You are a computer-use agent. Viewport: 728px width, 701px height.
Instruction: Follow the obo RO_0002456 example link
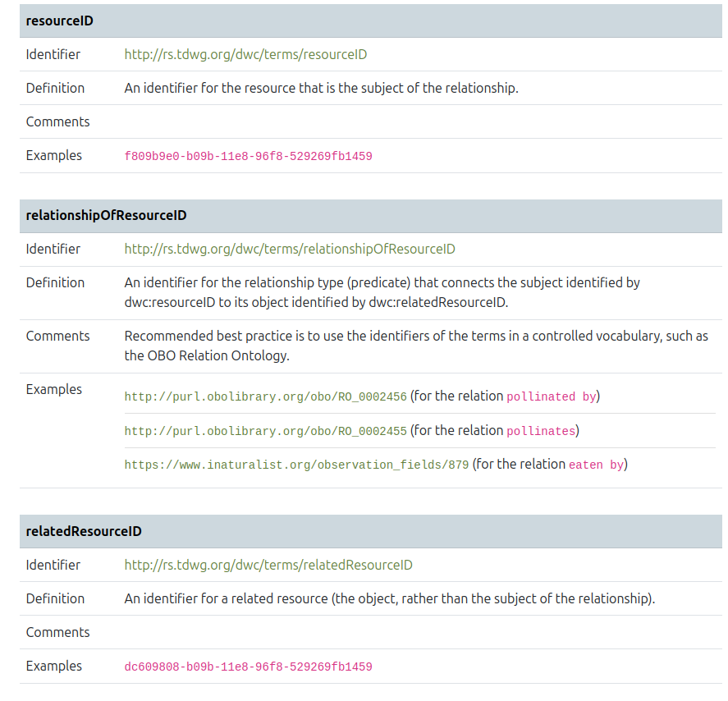click(265, 397)
